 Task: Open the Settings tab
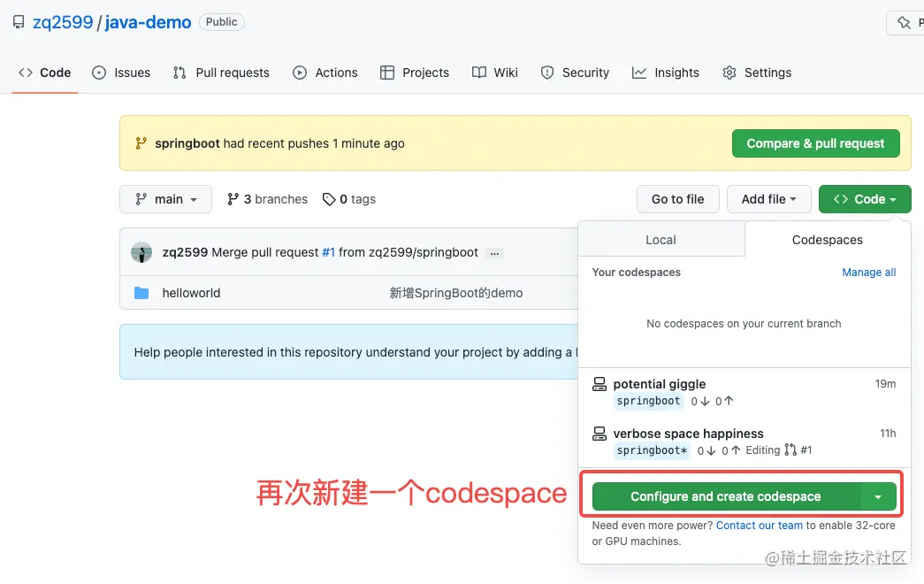click(757, 73)
